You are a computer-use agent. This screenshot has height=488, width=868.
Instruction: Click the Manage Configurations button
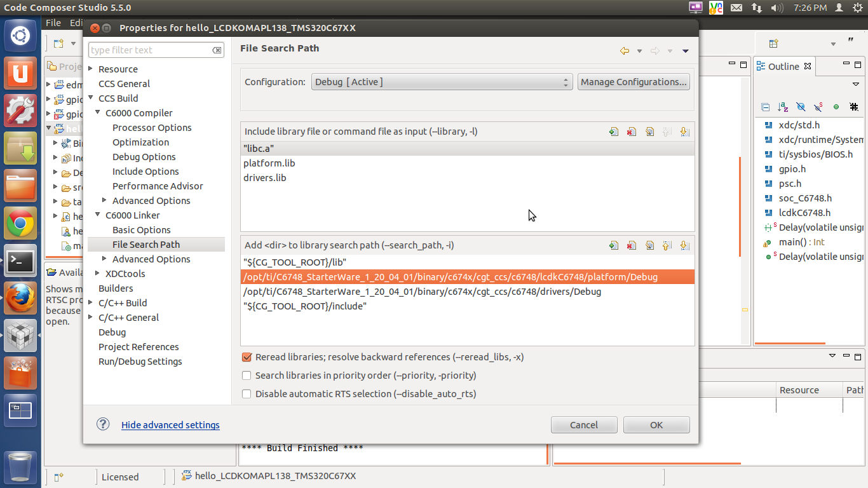[634, 82]
